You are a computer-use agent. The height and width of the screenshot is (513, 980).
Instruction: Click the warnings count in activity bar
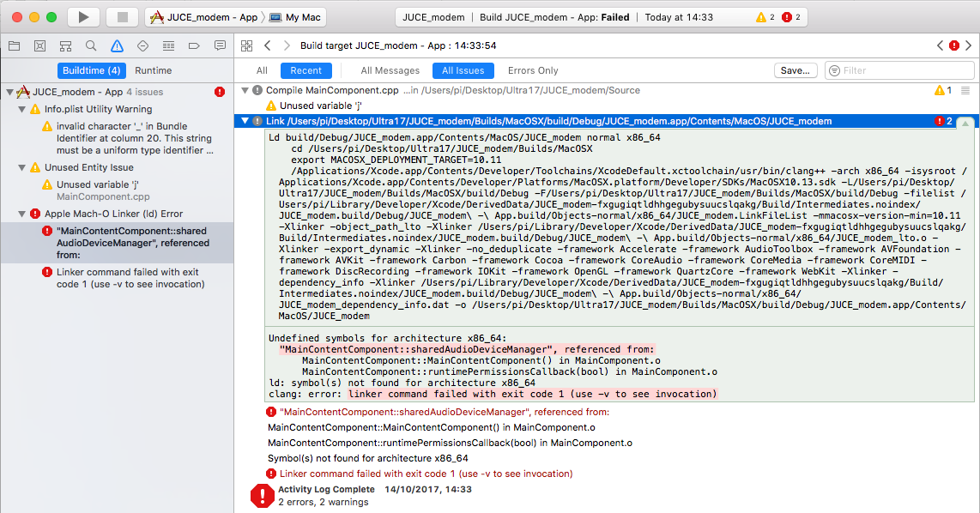(765, 17)
